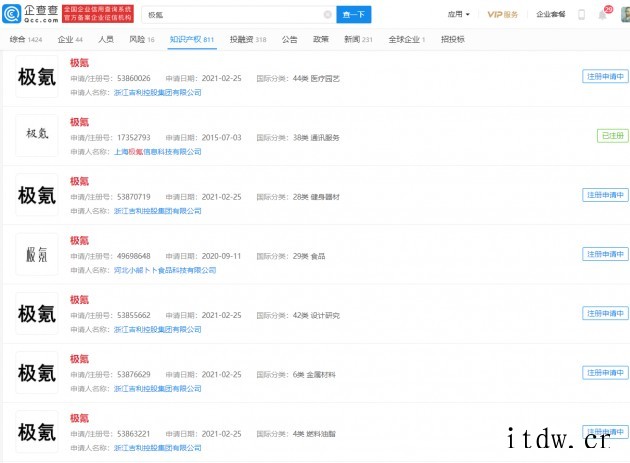Open the 企业套餐 link
Viewport: 630px width, 463px height.
click(550, 14)
